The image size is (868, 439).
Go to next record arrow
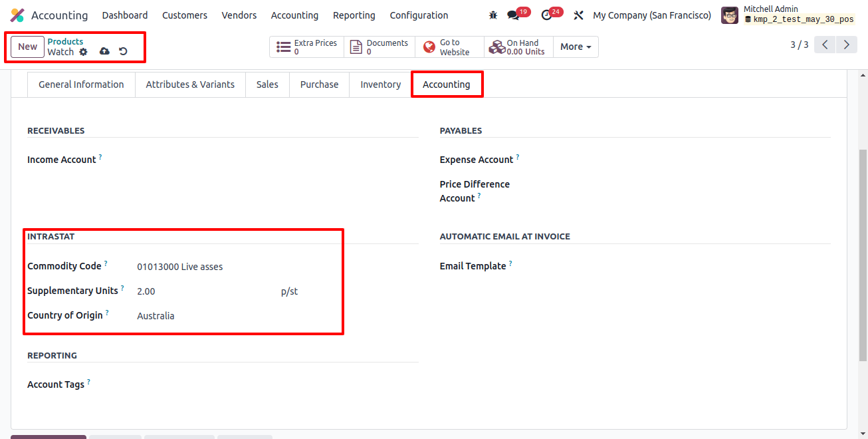pyautogui.click(x=846, y=45)
